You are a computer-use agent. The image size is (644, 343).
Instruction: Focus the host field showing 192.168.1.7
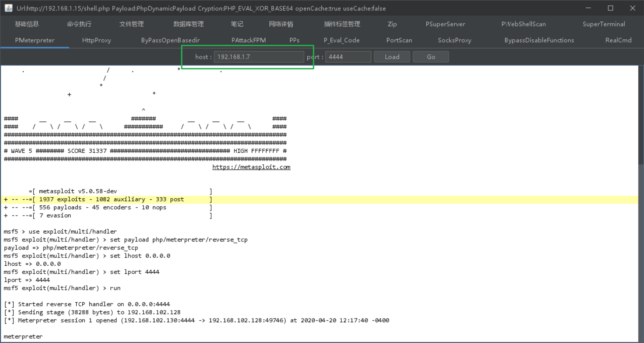pyautogui.click(x=259, y=57)
